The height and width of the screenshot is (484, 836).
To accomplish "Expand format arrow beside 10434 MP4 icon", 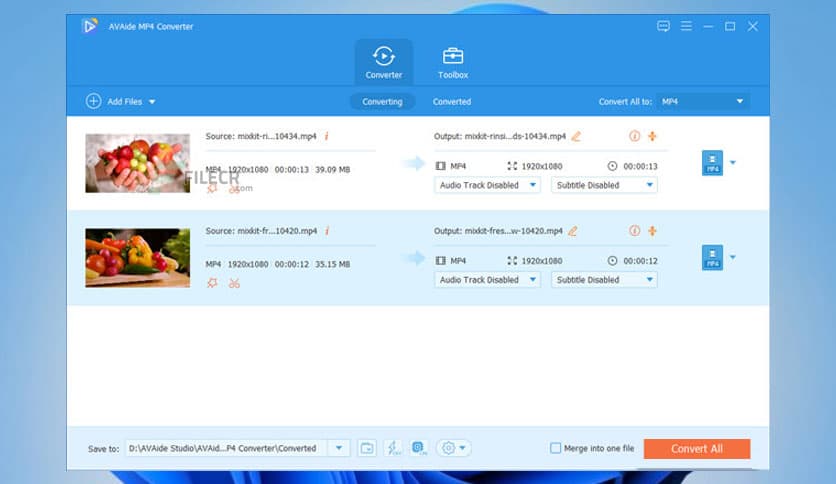I will coord(733,163).
